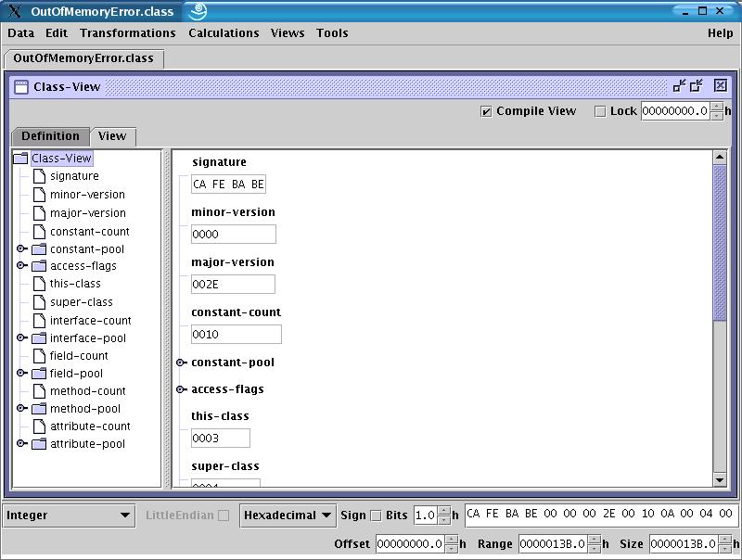Expand the access-flags node in tree

pyautogui.click(x=21, y=266)
